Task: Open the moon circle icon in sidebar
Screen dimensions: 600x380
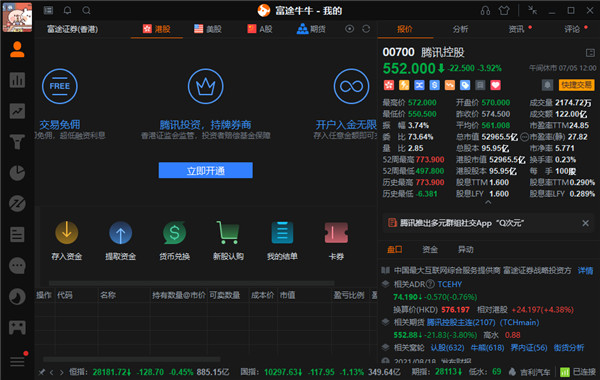Action: (17, 297)
